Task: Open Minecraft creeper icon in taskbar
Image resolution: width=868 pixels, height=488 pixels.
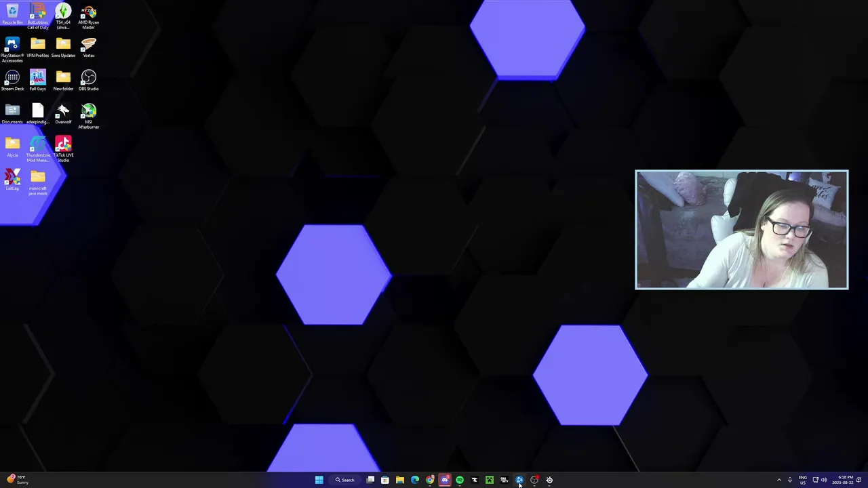Action: coord(489,480)
